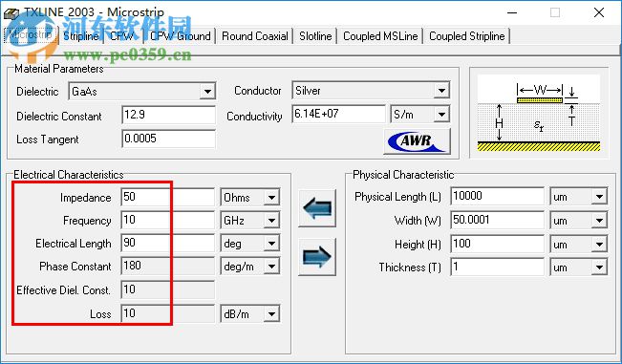Open the frequency GHz unit dropdown
This screenshot has width=622, height=364.
click(x=271, y=221)
